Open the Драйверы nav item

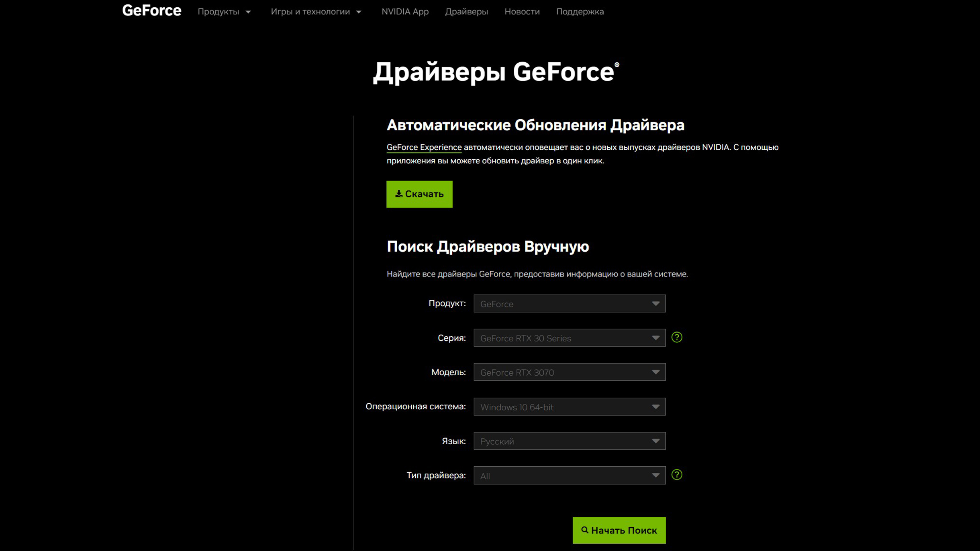tap(466, 12)
